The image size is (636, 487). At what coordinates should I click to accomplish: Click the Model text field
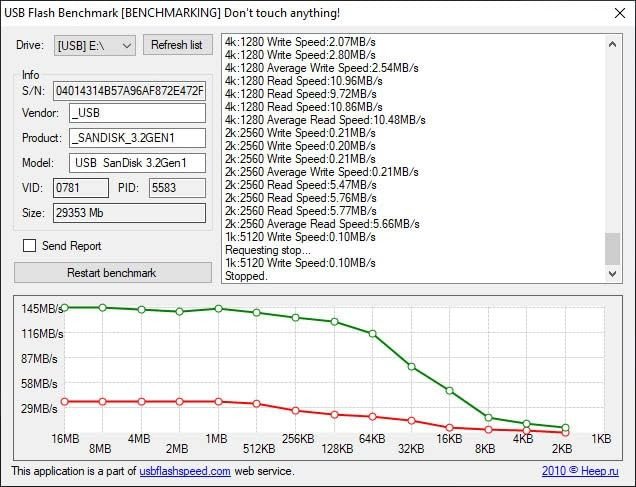click(x=137, y=162)
